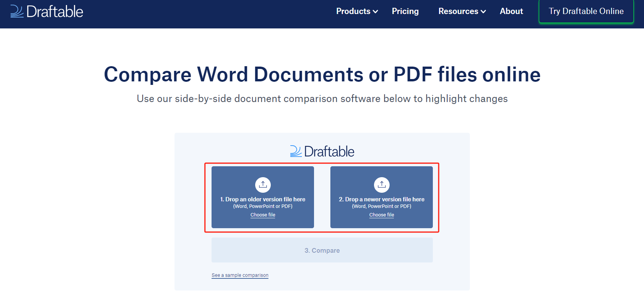Click the upload icon for the older version
The height and width of the screenshot is (301, 644).
tap(263, 185)
